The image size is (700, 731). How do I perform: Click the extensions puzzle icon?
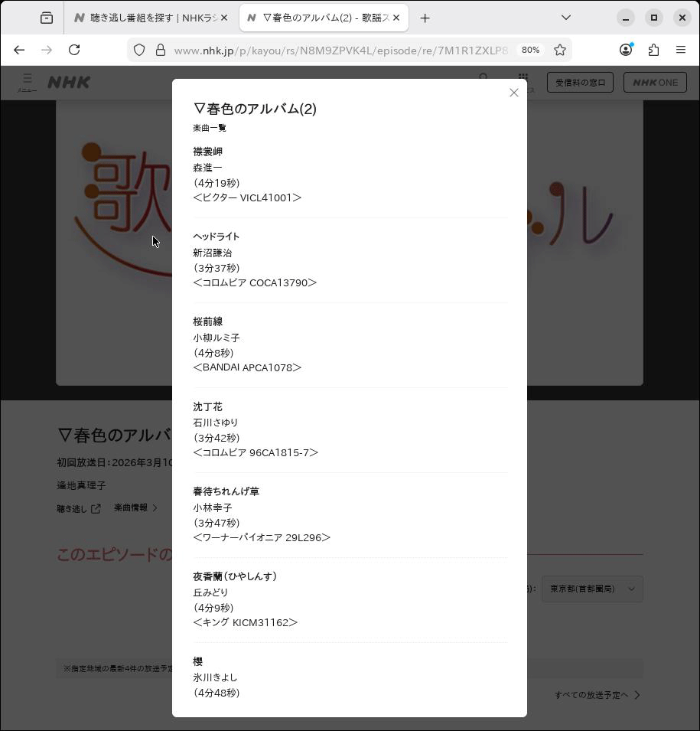pos(653,50)
